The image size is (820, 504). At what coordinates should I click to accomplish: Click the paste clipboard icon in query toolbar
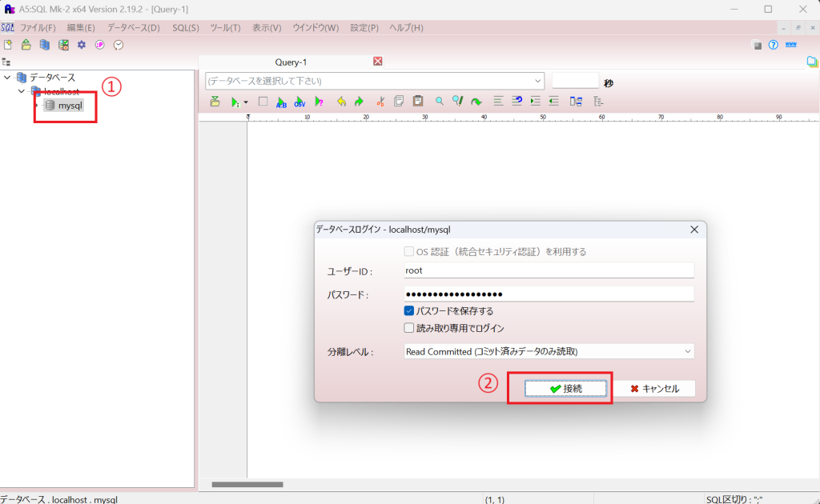pos(417,102)
